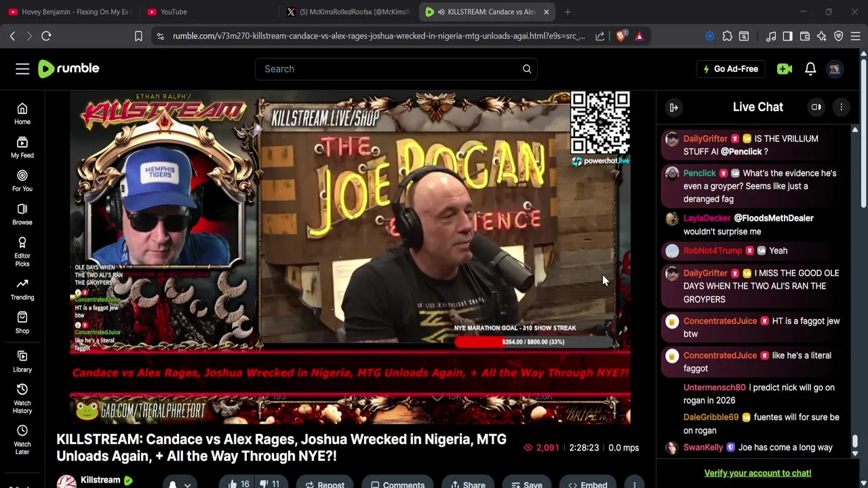Image resolution: width=868 pixels, height=488 pixels.
Task: Click the SwanKelly chat username
Action: (x=703, y=447)
